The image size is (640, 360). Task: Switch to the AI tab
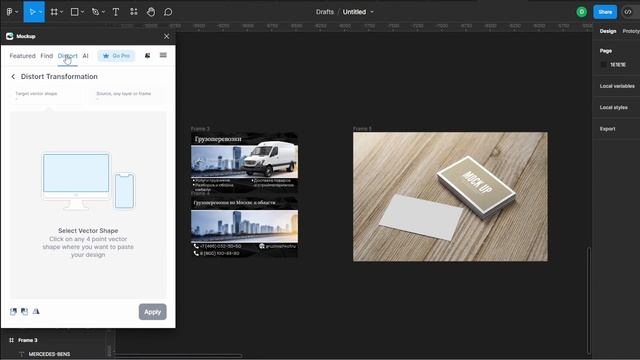coord(85,56)
